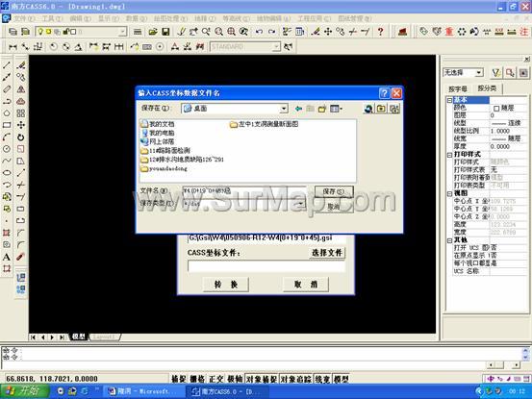The height and width of the screenshot is (399, 532).
Task: Select the Ellipse draw tool
Action: click(x=7, y=172)
